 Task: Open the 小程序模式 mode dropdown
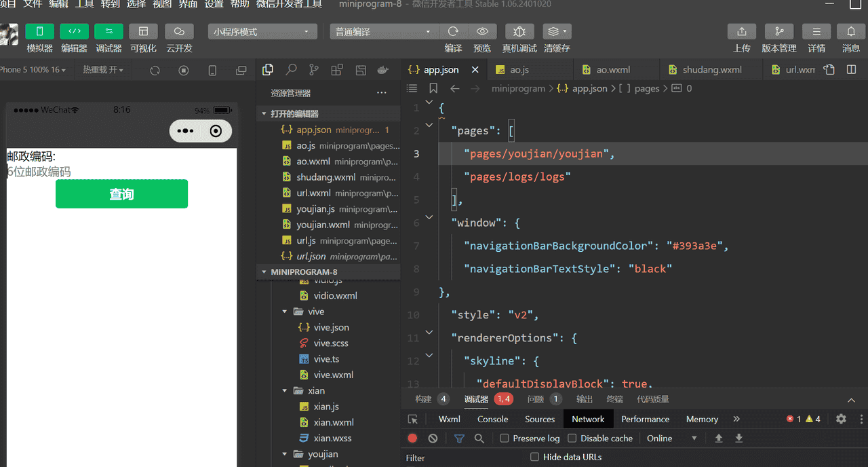[x=262, y=32]
